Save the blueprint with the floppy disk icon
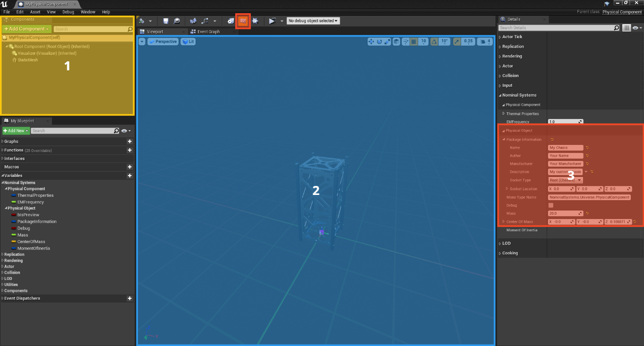Screen dimensions: 644x346 coord(166,21)
